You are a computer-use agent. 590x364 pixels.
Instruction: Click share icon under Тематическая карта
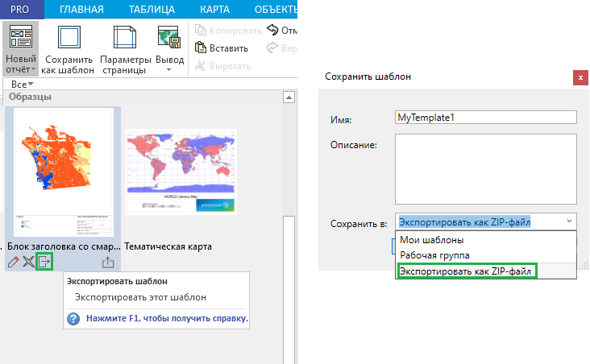tap(108, 262)
